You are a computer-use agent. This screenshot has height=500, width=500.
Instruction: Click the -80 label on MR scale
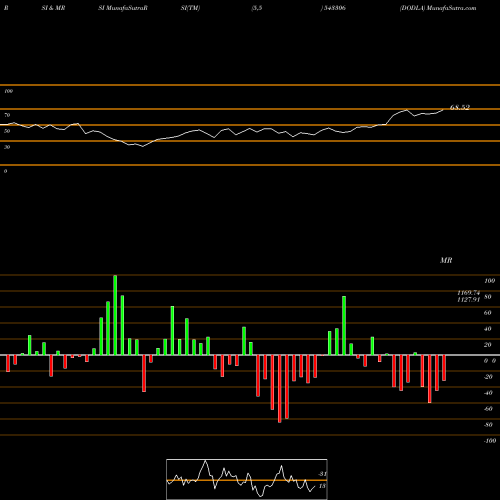click(488, 425)
